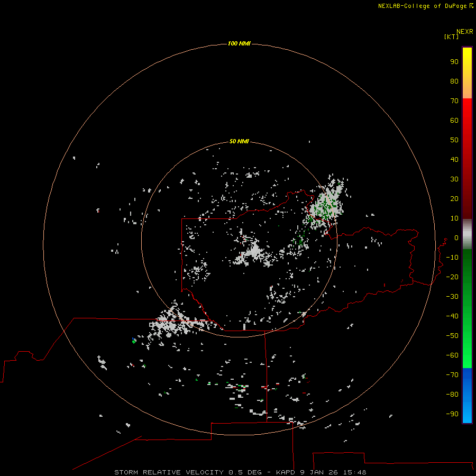Viewport: 476px width, 476px height.
Task: Click the 80 value on the velocity scale
Action: 454,81
